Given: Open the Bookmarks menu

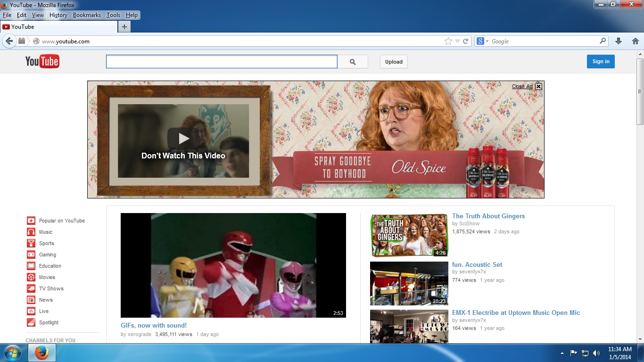Looking at the screenshot, I should [87, 15].
